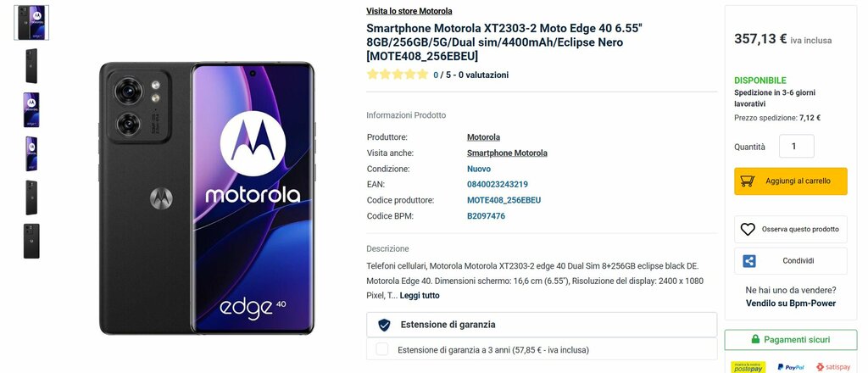Click the PayPal payment logo
This screenshot has width=868, height=373.
791,367
